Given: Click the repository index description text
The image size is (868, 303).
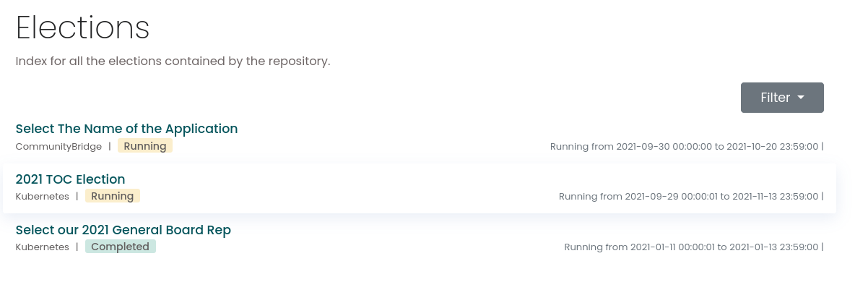Looking at the screenshot, I should [173, 61].
